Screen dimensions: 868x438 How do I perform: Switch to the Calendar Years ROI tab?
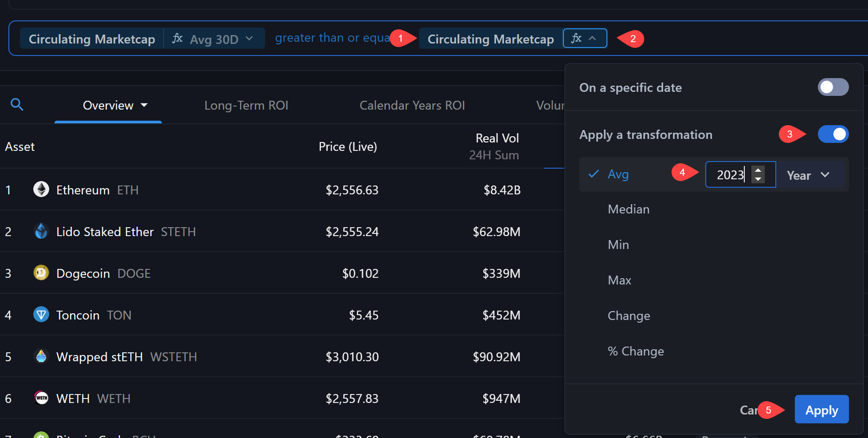click(412, 105)
